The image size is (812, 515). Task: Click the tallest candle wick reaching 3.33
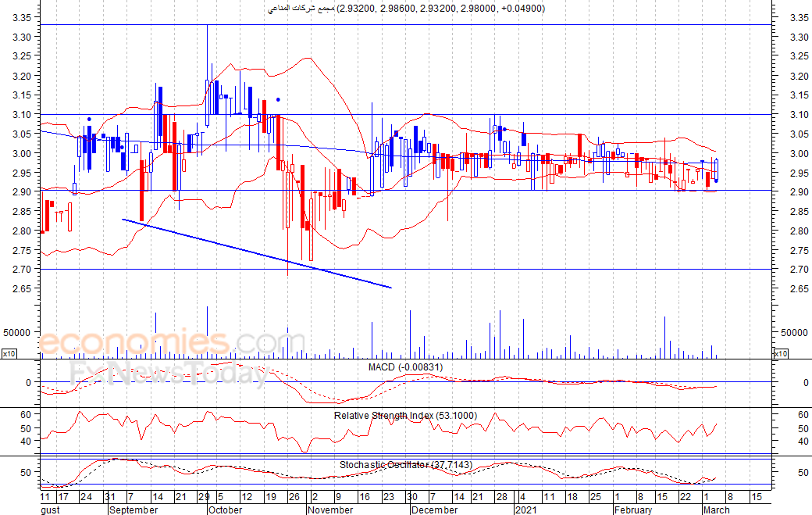click(207, 47)
